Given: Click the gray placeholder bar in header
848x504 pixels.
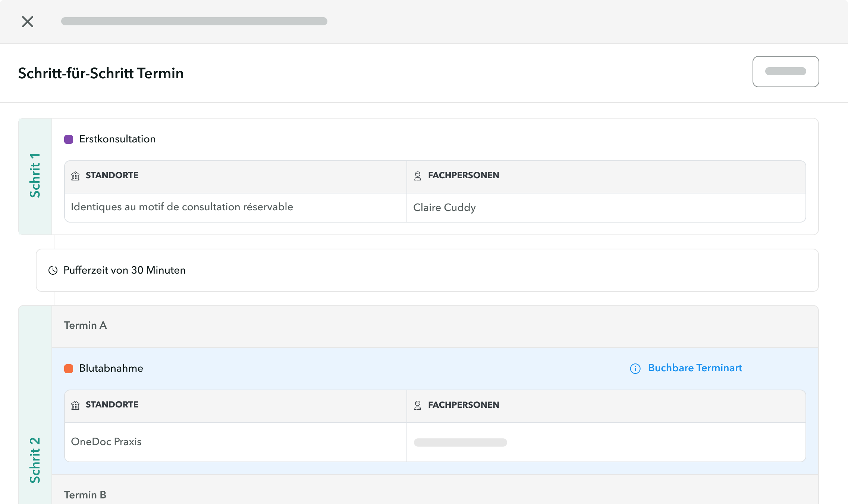Looking at the screenshot, I should coord(194,21).
